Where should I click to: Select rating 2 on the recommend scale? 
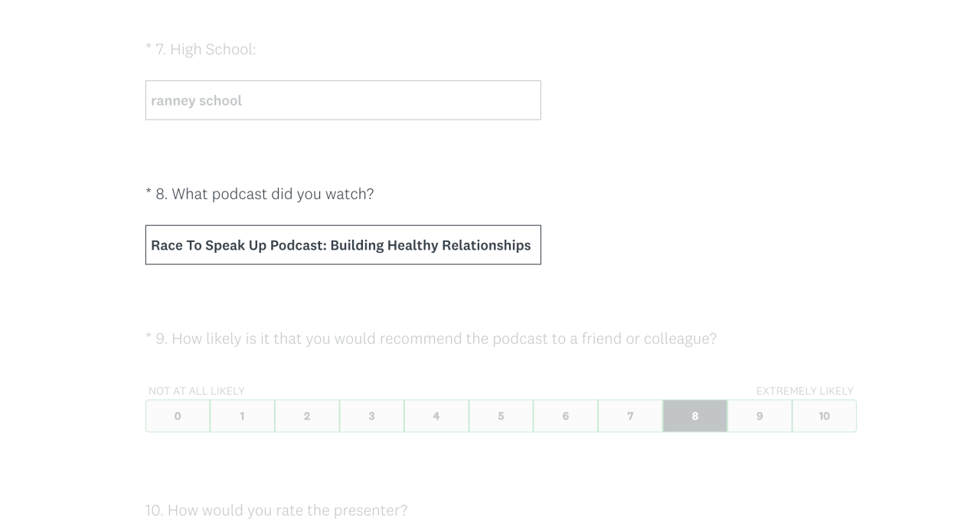click(307, 416)
